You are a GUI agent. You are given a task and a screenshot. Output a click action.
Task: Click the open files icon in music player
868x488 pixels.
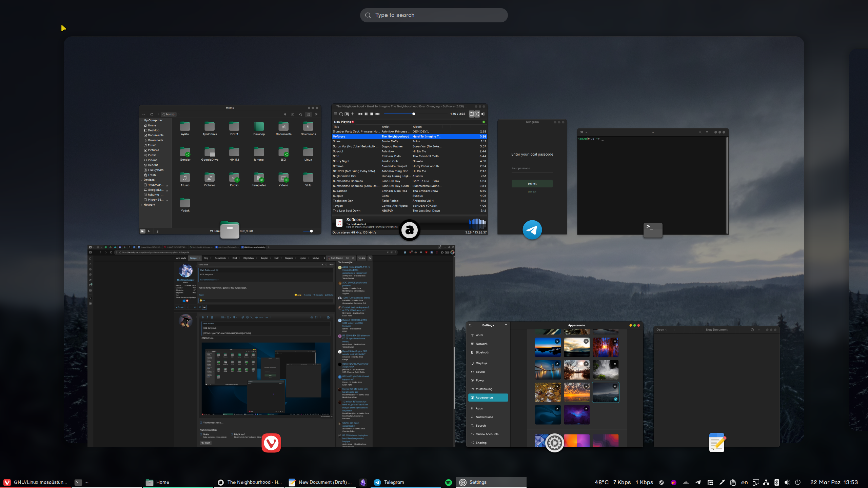point(347,114)
